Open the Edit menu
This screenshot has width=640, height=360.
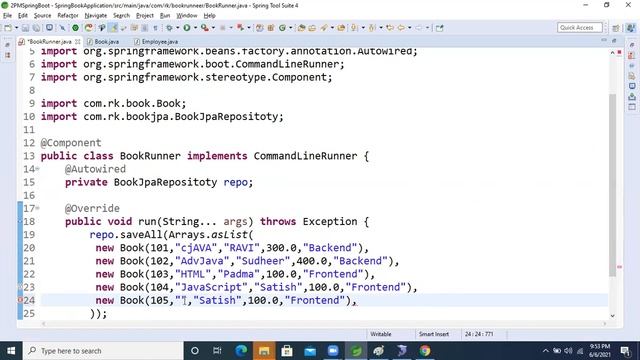(22, 16)
